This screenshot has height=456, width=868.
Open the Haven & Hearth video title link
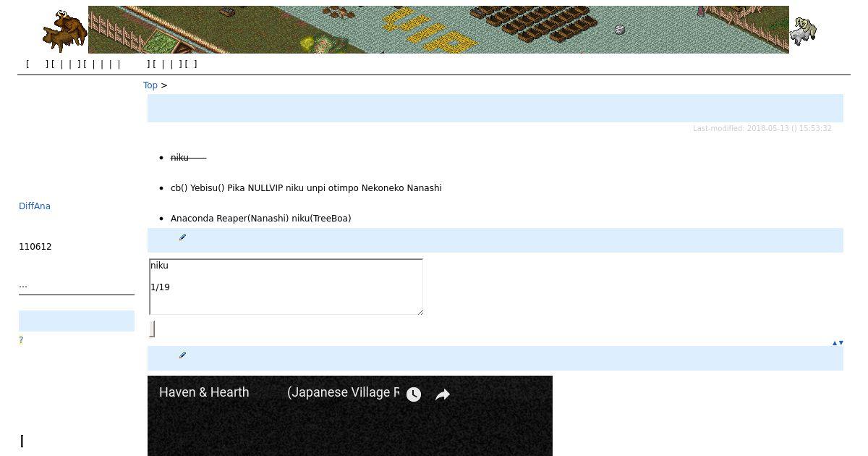click(x=278, y=392)
